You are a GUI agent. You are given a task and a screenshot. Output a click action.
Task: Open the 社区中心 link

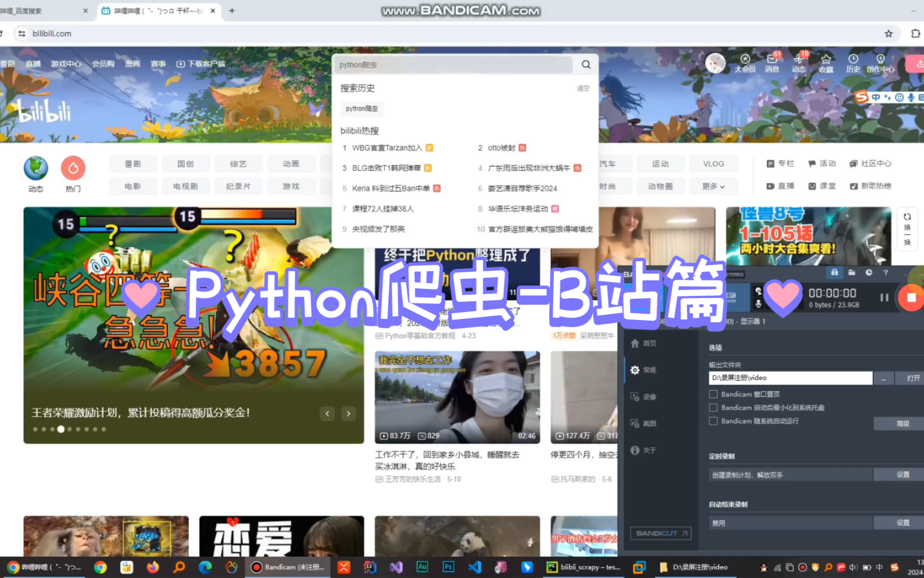(x=870, y=164)
